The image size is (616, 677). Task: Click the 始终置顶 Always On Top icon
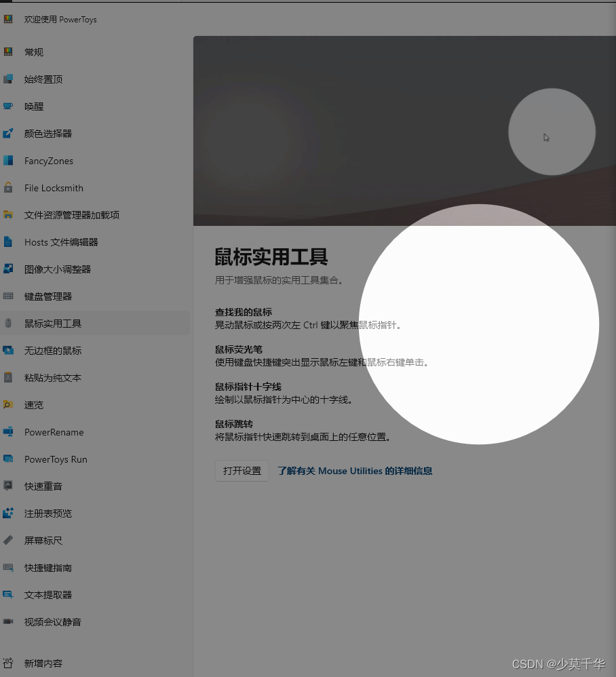[7, 79]
